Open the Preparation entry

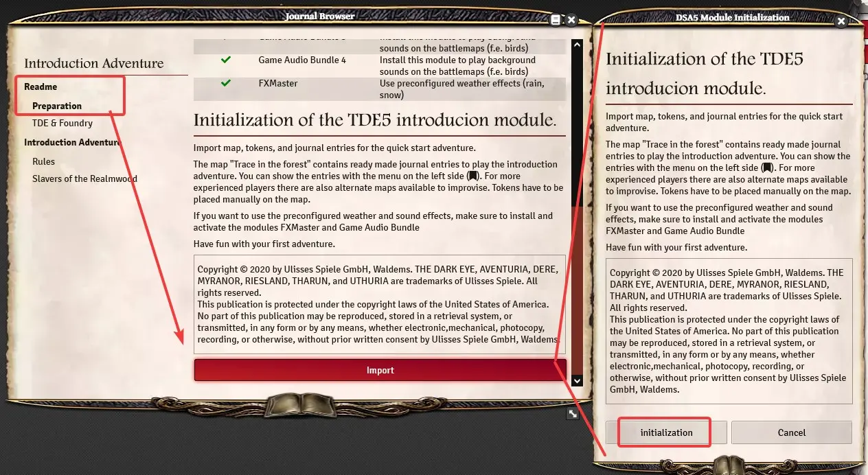57,106
